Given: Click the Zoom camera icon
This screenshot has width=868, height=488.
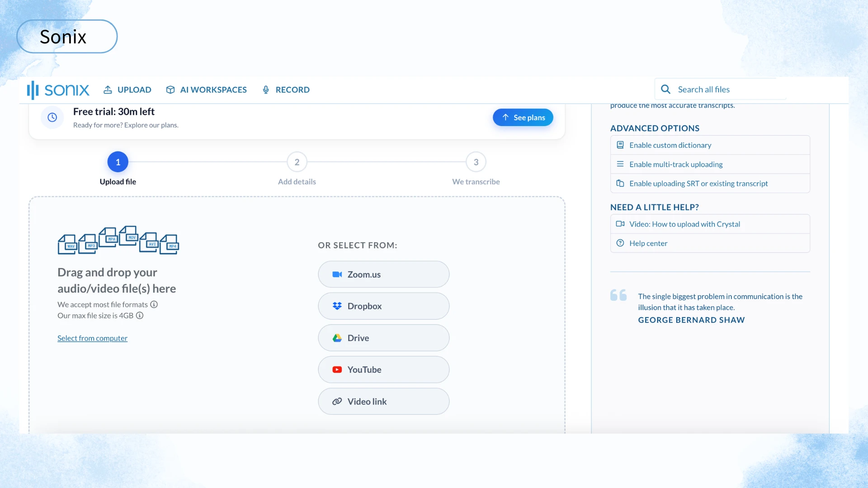Looking at the screenshot, I should coord(337,274).
